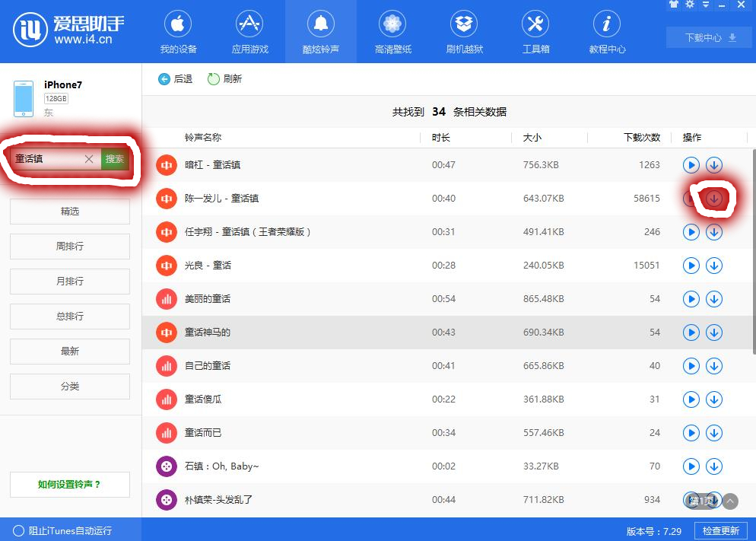
Task: Open the 刷机越狱 jailbreak tool section
Action: tap(464, 31)
